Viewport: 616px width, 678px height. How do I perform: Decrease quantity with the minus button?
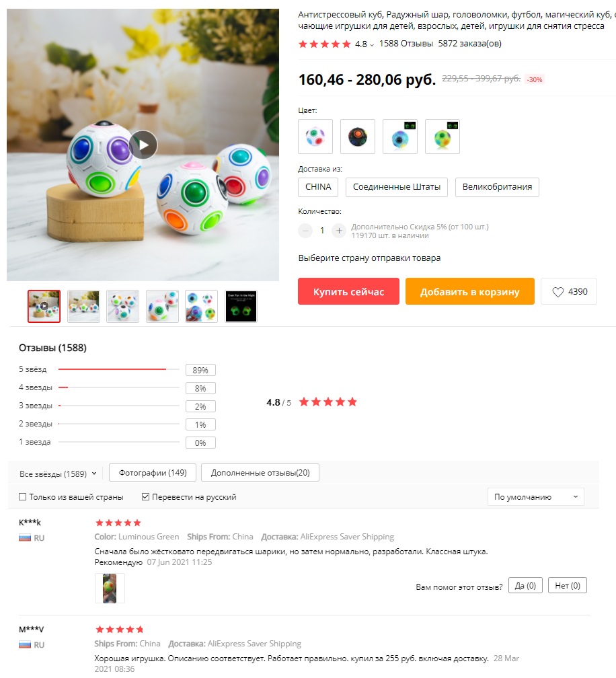(305, 231)
